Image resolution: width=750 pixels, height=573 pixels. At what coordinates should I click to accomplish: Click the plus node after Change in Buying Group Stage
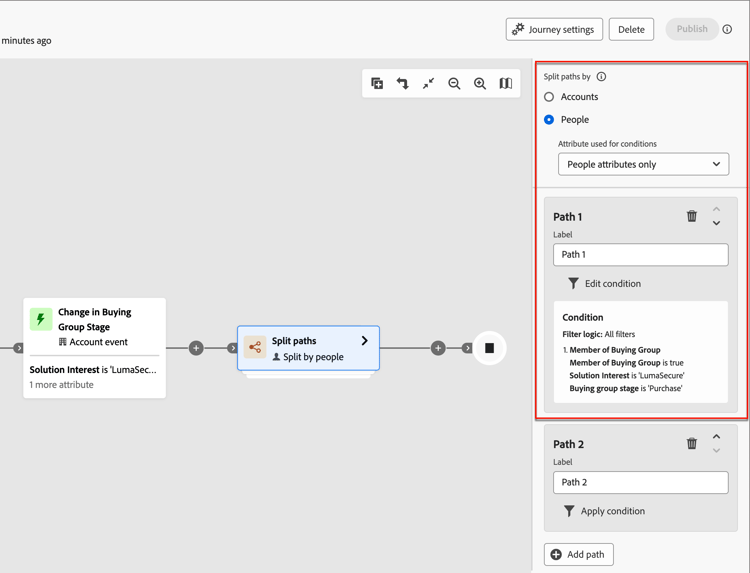(196, 348)
